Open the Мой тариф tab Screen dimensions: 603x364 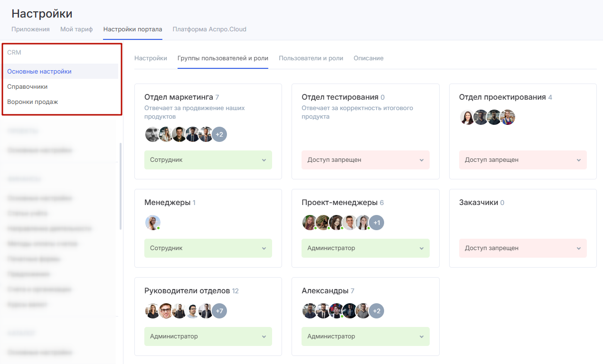76,29
